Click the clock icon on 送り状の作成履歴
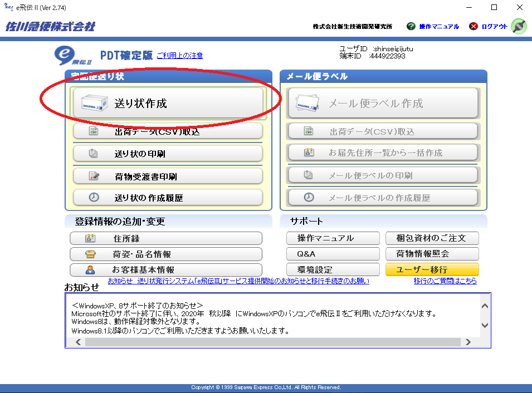Screen dimensions: 532x393 pos(94,198)
